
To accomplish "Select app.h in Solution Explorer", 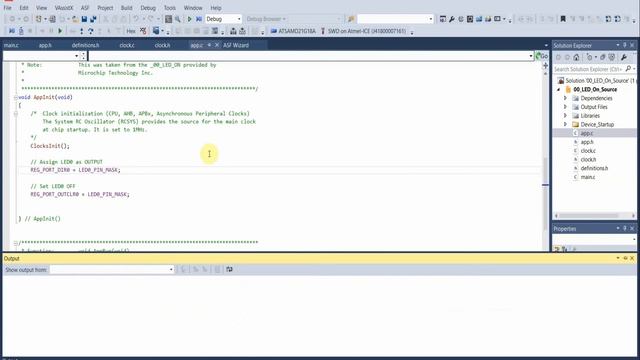I will click(587, 142).
